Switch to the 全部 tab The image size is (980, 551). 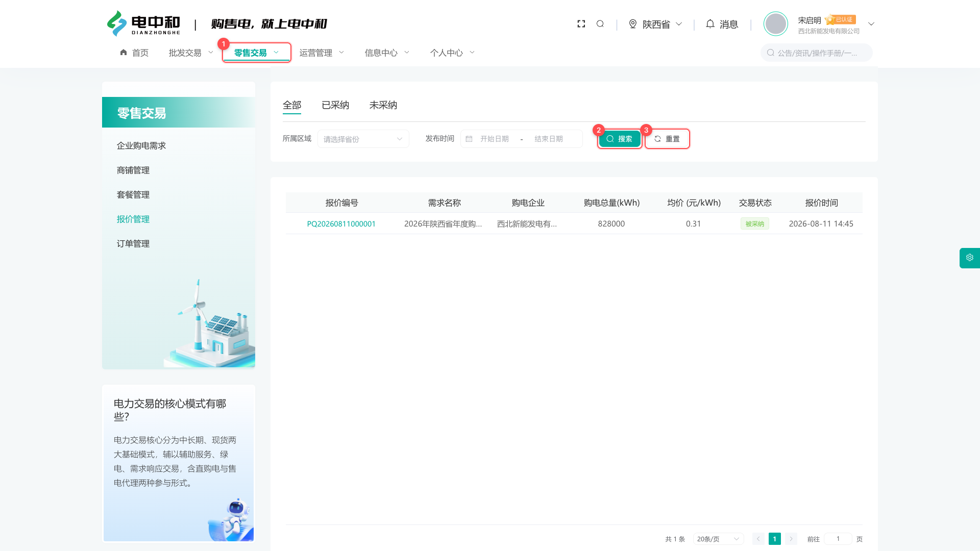click(292, 105)
